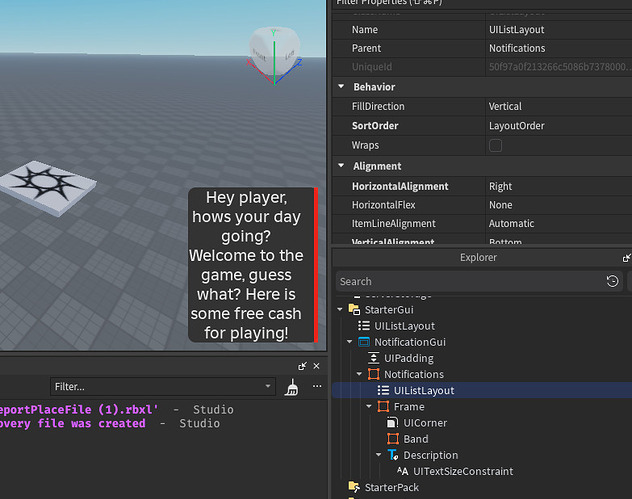Collapse the NotificationGui tree node
This screenshot has width=632, height=499.
(x=349, y=342)
